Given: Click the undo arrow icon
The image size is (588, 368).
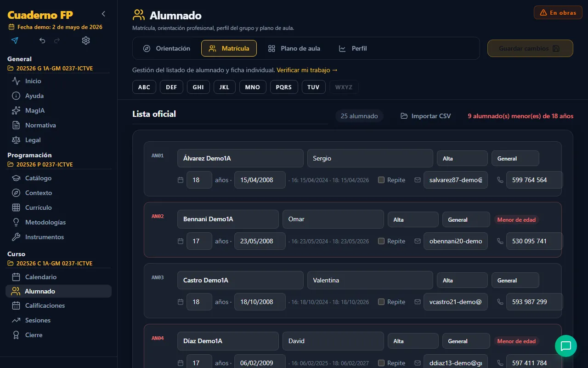Looking at the screenshot, I should (42, 40).
